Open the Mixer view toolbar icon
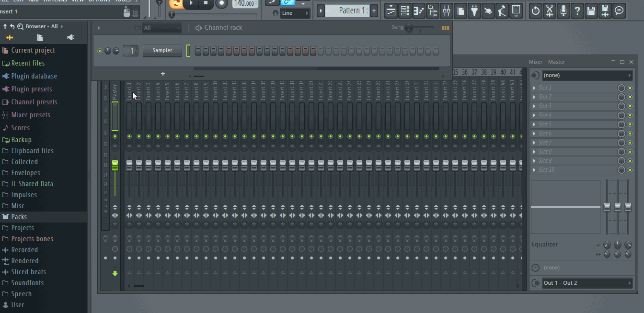This screenshot has width=644, height=313. click(447, 10)
